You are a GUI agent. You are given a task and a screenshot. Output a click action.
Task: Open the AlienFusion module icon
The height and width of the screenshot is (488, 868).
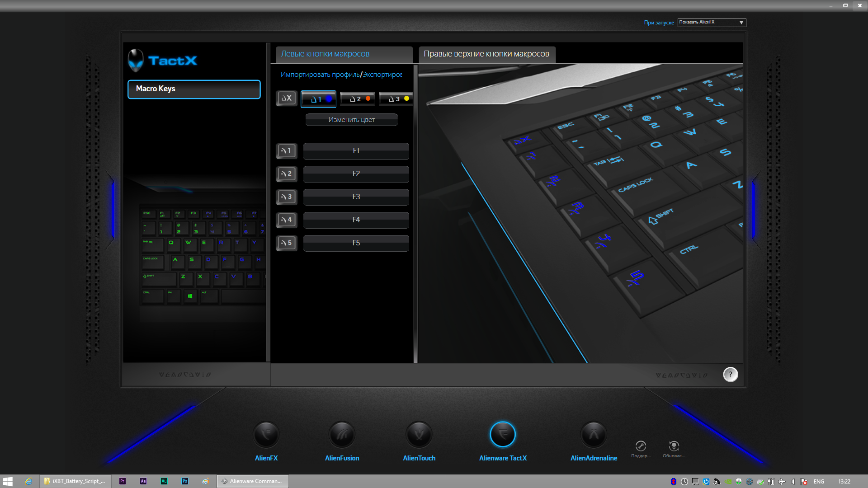point(342,435)
